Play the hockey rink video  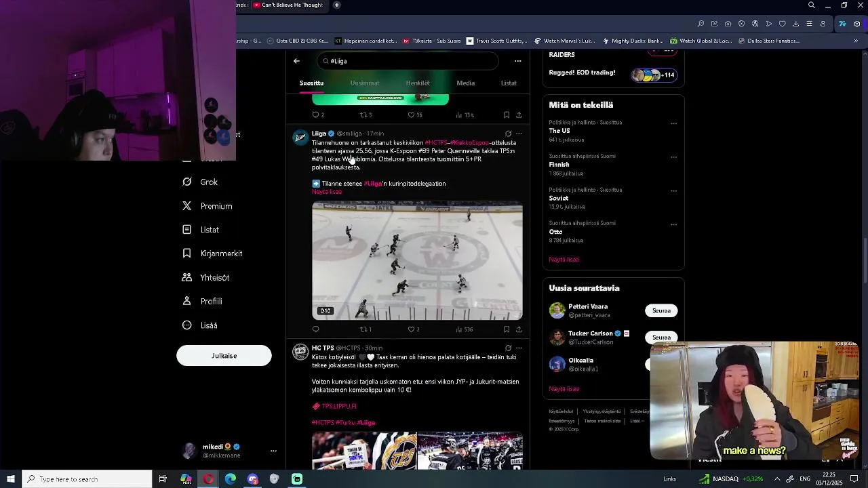[x=417, y=260]
